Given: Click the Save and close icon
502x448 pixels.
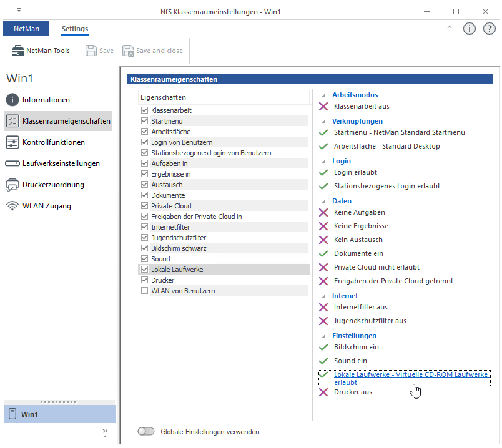Looking at the screenshot, I should point(128,51).
